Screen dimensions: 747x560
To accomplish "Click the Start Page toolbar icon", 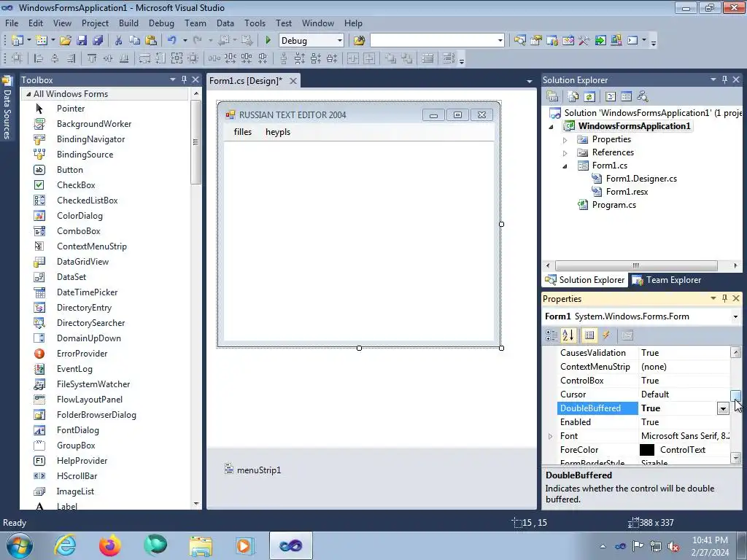I will point(600,41).
